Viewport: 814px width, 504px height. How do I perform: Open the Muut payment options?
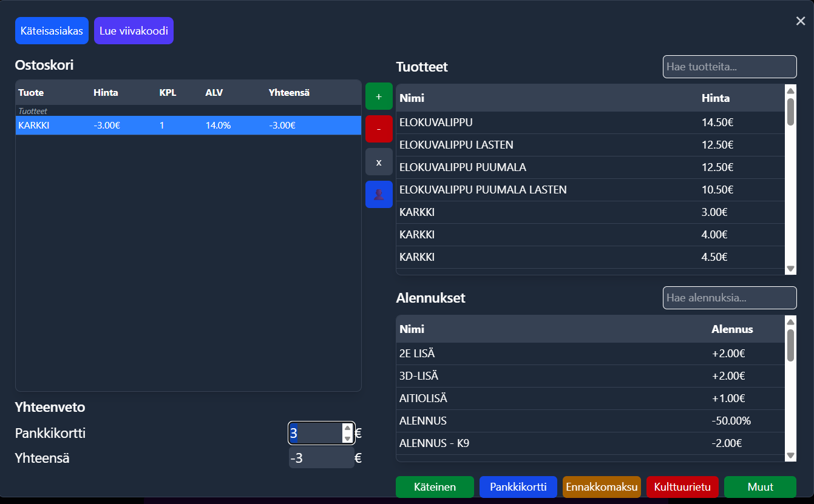click(760, 487)
